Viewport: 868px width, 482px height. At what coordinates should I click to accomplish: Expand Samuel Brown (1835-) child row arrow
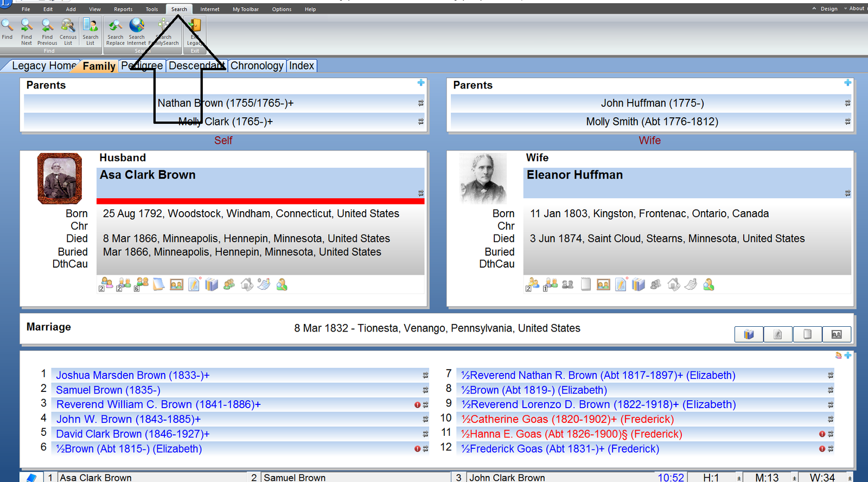pyautogui.click(x=425, y=390)
